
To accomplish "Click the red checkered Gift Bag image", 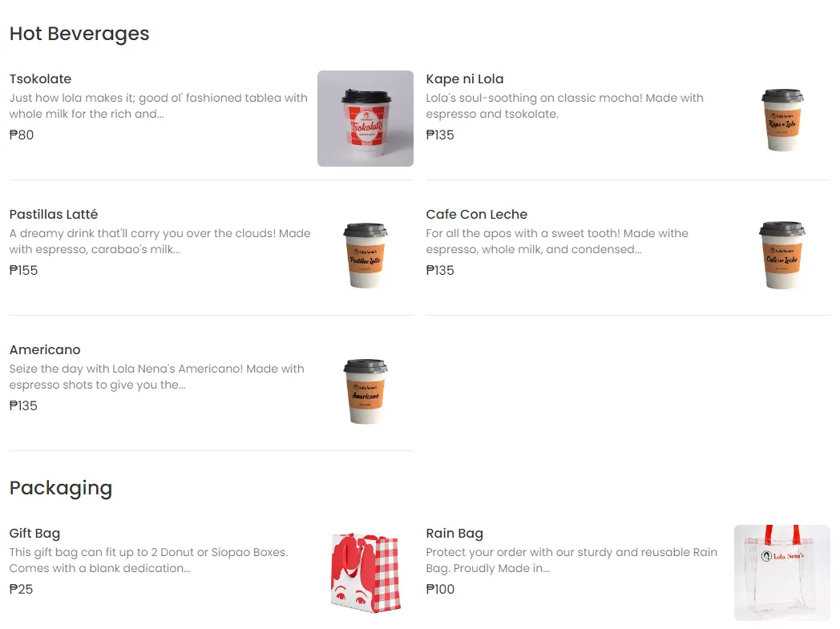I will tap(365, 573).
